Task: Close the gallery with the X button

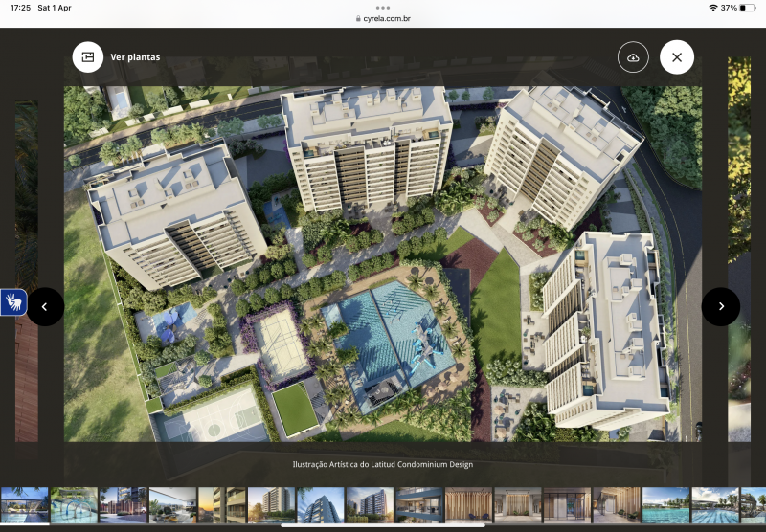Action: (x=677, y=57)
